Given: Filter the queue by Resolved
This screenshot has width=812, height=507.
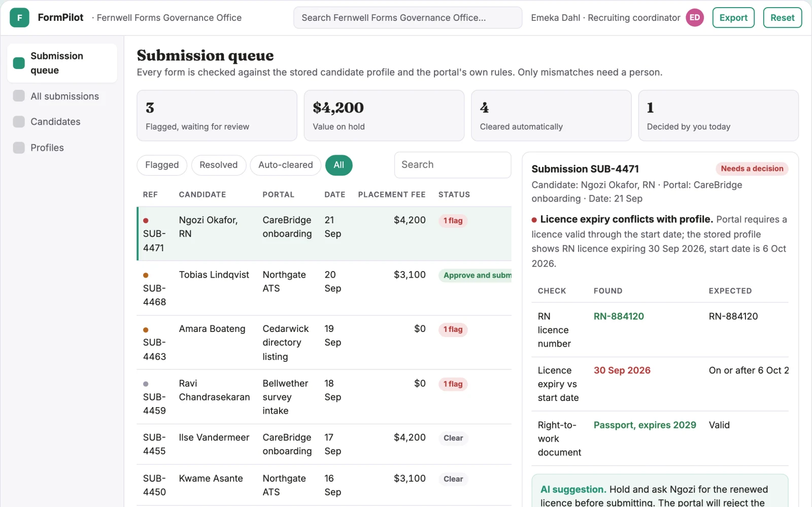Looking at the screenshot, I should point(218,165).
